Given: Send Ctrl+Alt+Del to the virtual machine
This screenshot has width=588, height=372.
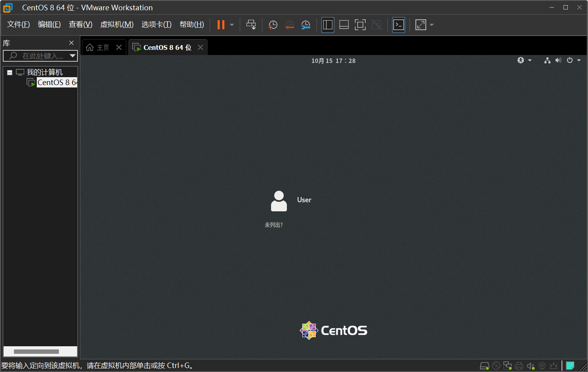Looking at the screenshot, I should tap(251, 25).
